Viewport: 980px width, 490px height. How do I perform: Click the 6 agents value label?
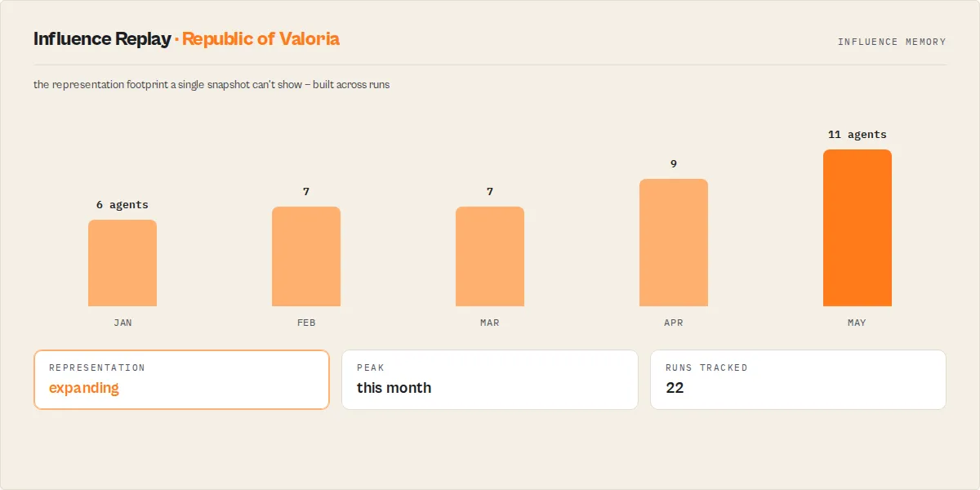click(x=122, y=205)
